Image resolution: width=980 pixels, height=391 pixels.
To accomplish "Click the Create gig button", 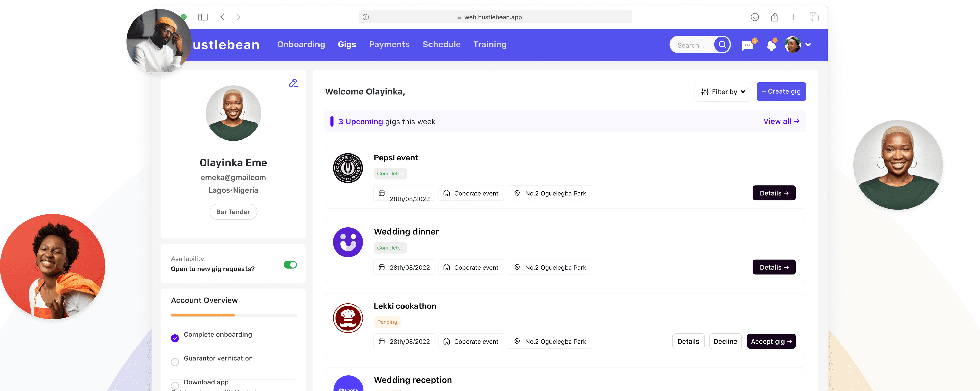I will click(781, 92).
